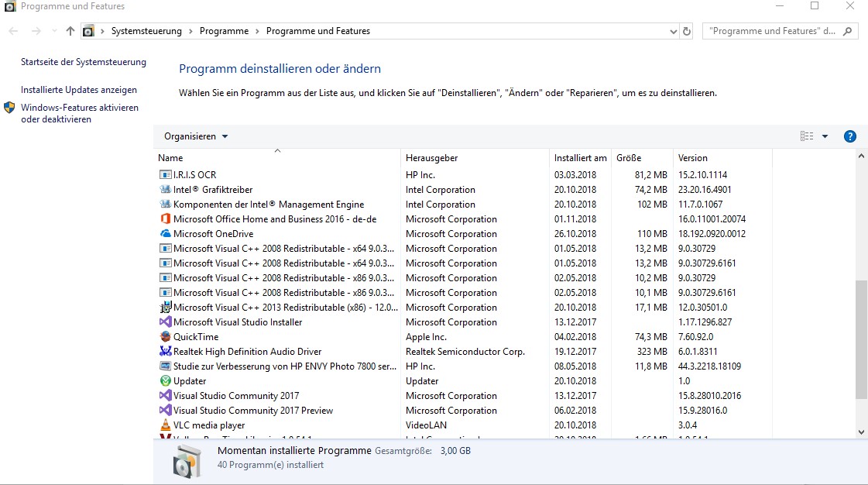
Task: Click Programme und Features breadcrumb
Action: click(317, 31)
